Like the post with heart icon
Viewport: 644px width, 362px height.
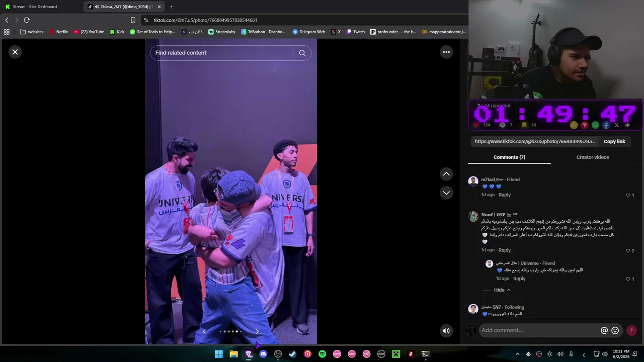tap(476, 125)
